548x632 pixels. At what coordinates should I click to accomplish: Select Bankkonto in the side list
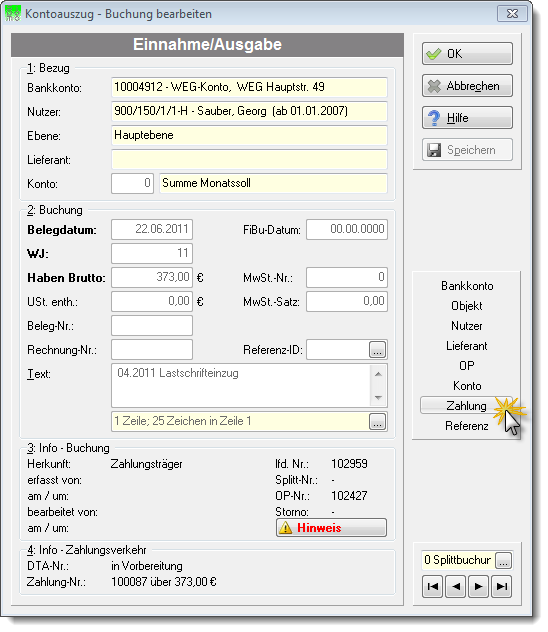(x=467, y=286)
